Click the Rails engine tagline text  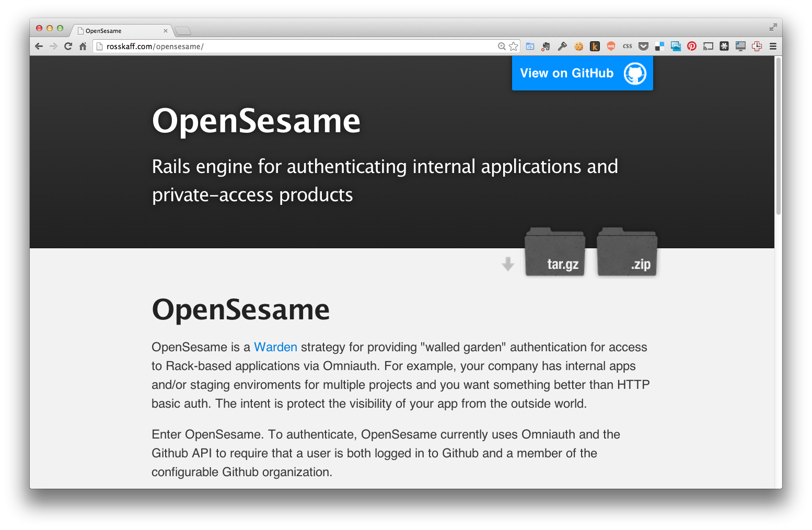[x=385, y=180]
